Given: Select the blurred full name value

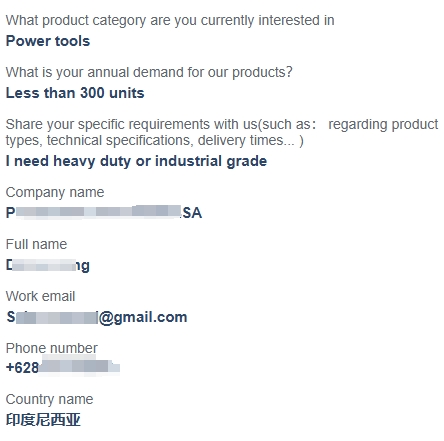Looking at the screenshot, I should point(48,265).
